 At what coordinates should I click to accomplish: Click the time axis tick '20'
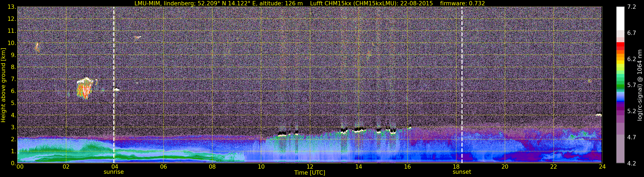[505, 167]
